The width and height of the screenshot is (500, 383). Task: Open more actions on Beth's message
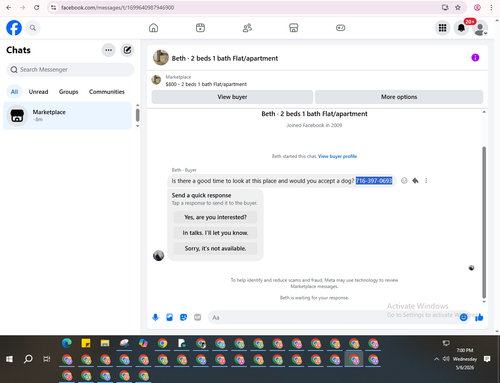point(426,180)
